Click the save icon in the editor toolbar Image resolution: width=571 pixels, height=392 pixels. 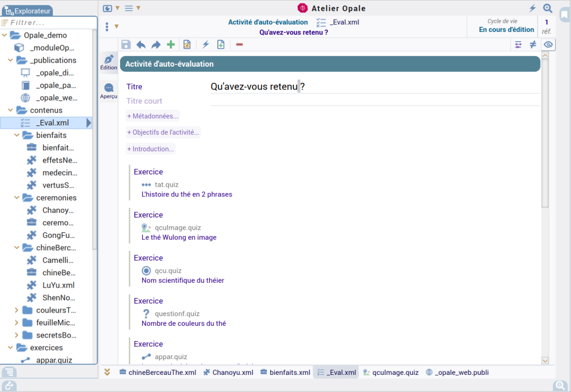[x=126, y=45]
